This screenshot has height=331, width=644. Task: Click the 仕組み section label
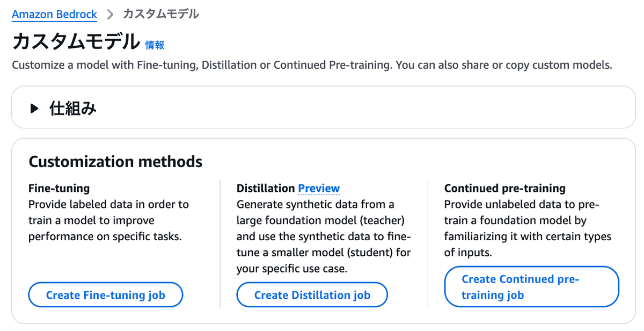[x=73, y=109]
